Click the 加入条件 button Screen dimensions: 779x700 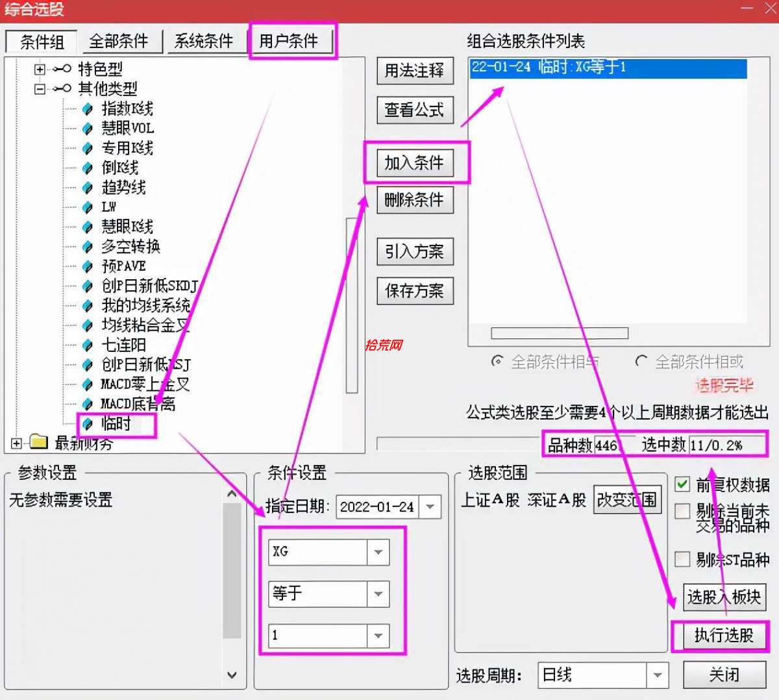click(x=415, y=162)
